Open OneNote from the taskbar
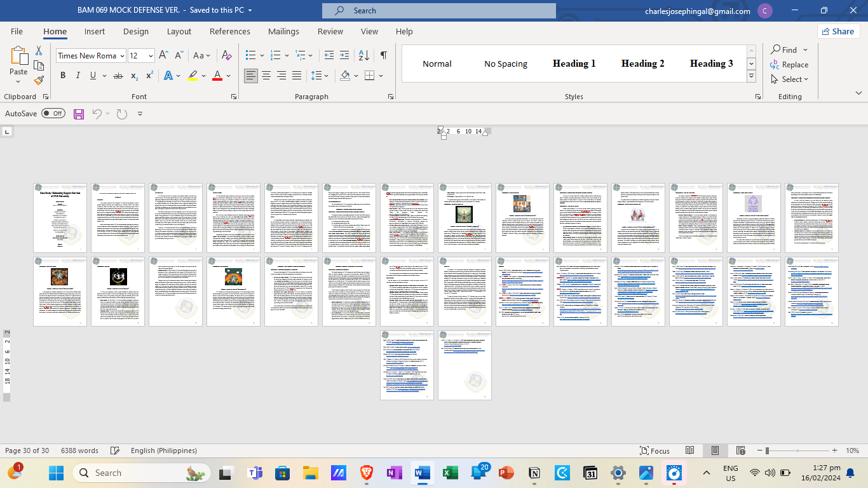 coord(394,473)
